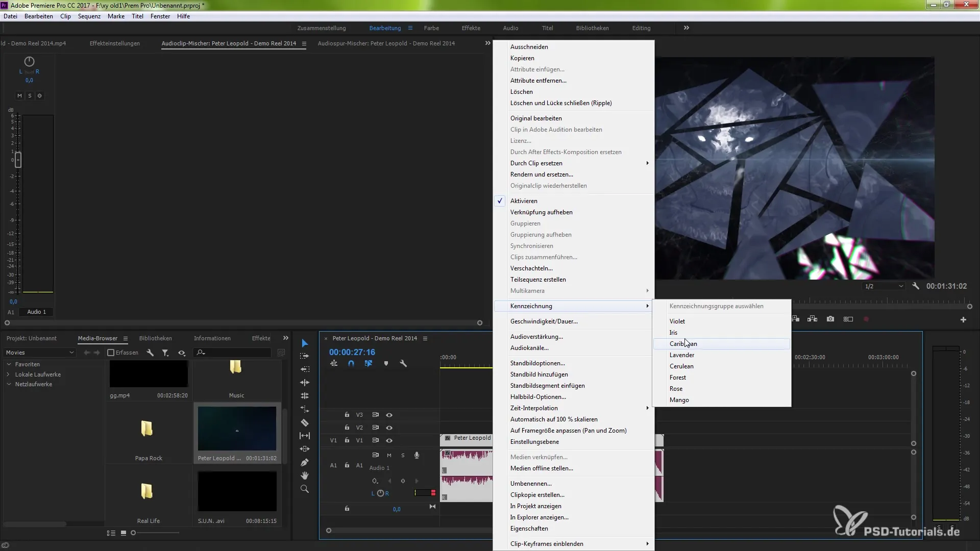Toggle V2 track output eye
Viewport: 980px width, 551px height.
[389, 428]
